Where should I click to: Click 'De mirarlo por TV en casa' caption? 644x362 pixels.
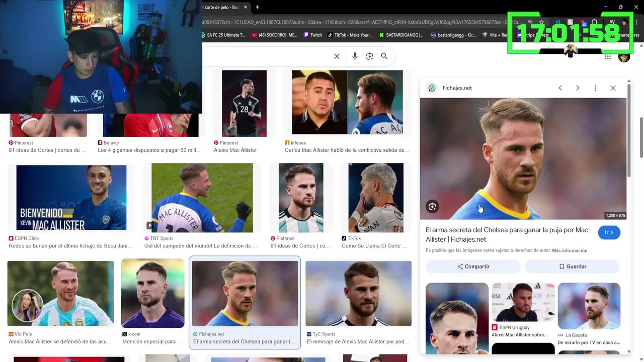pos(588,342)
